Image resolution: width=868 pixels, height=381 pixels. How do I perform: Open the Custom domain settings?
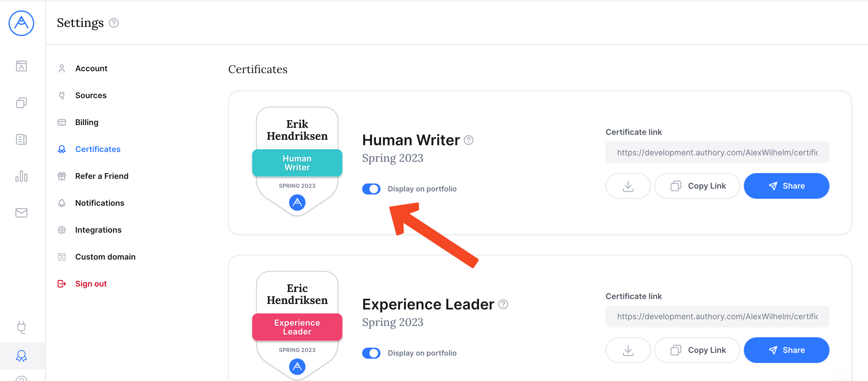(105, 257)
